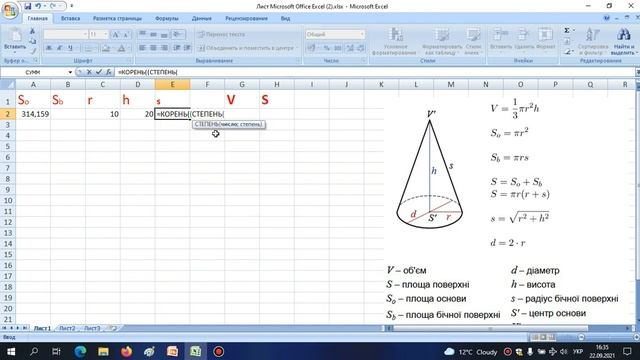Image resolution: width=640 pixels, height=360 pixels.
Task: Switch to the Разметка страницы tab
Action: click(117, 18)
